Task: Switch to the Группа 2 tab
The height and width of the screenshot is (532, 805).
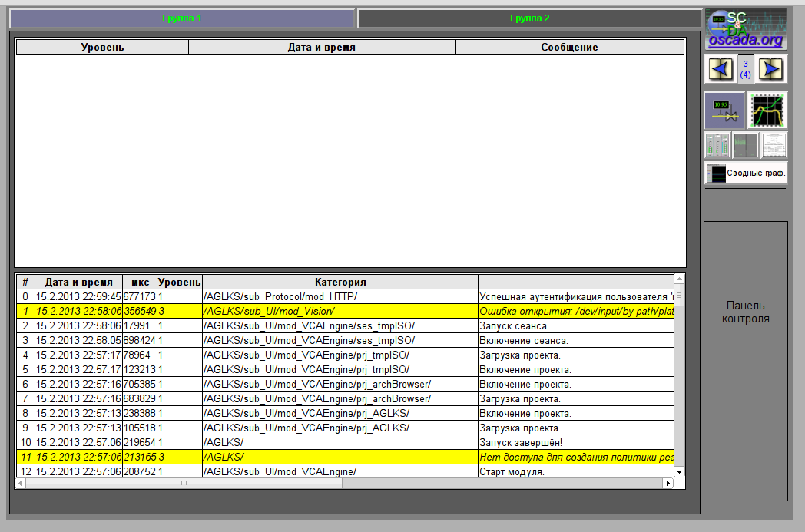Action: pyautogui.click(x=529, y=18)
